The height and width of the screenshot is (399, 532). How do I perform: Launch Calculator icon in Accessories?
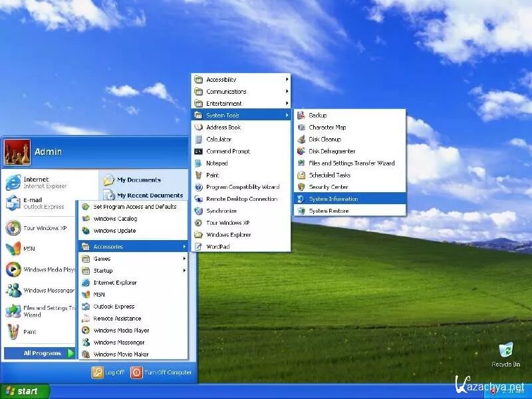(198, 139)
